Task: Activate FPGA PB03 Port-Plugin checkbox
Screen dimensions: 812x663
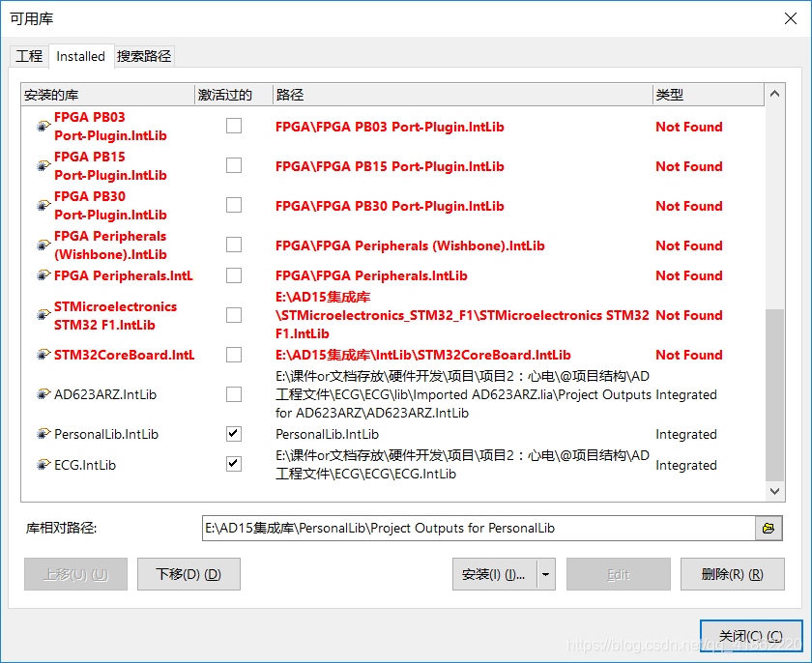Action: pos(234,126)
